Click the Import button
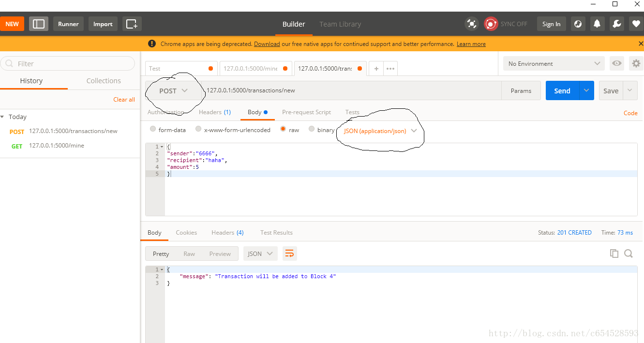Screen dimensions: 644x343 pyautogui.click(x=103, y=24)
